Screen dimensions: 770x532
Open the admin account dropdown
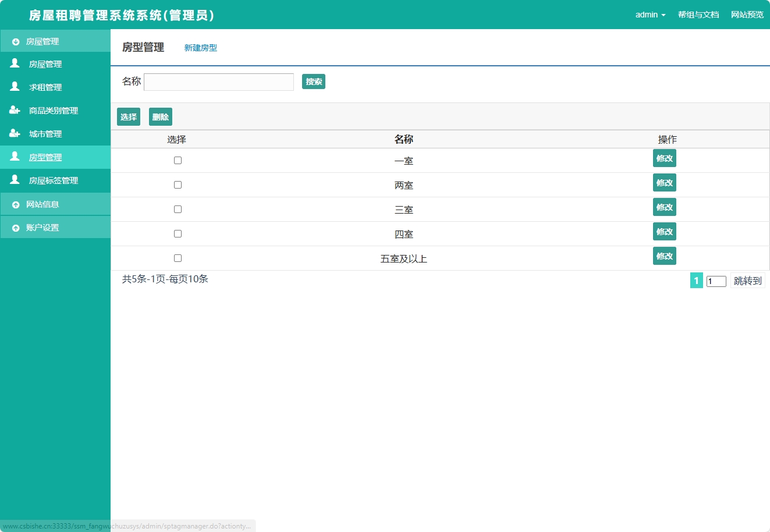pyautogui.click(x=650, y=15)
